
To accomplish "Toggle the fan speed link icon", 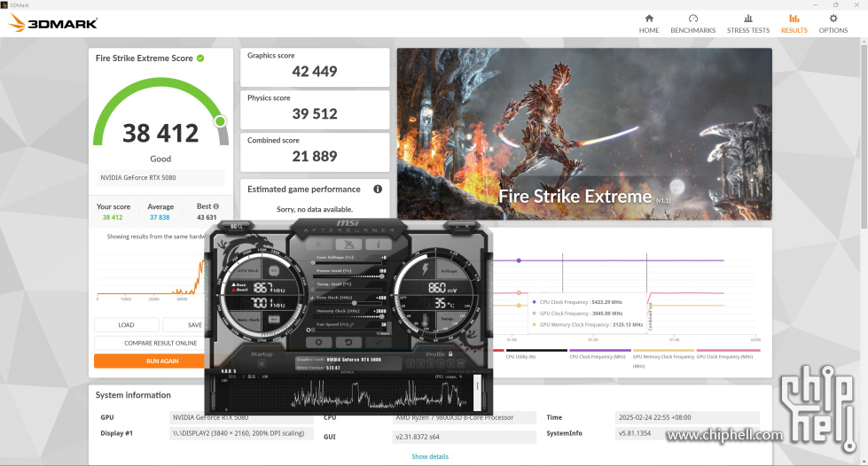I will point(352,325).
